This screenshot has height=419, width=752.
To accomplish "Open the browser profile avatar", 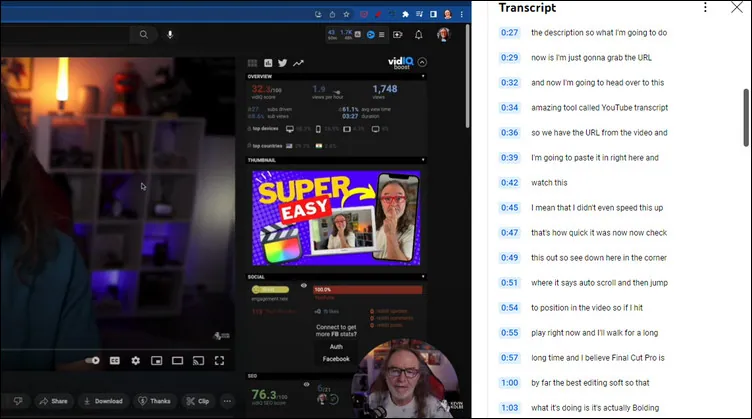I will coord(447,14).
